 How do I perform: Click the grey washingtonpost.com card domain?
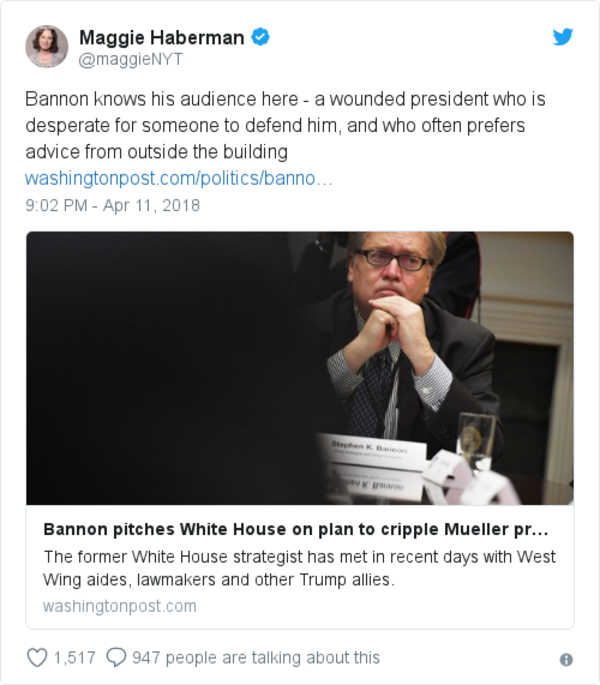pos(119,606)
